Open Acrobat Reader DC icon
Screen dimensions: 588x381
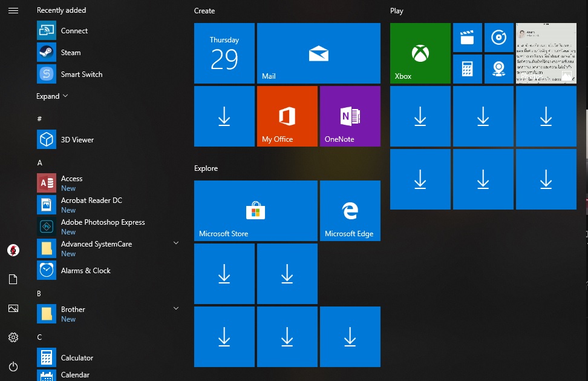[47, 205]
